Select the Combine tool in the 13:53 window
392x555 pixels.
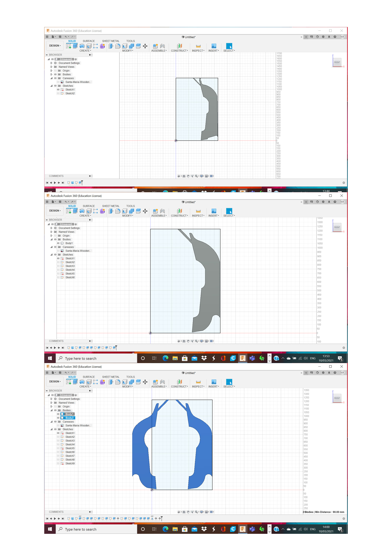131,211
